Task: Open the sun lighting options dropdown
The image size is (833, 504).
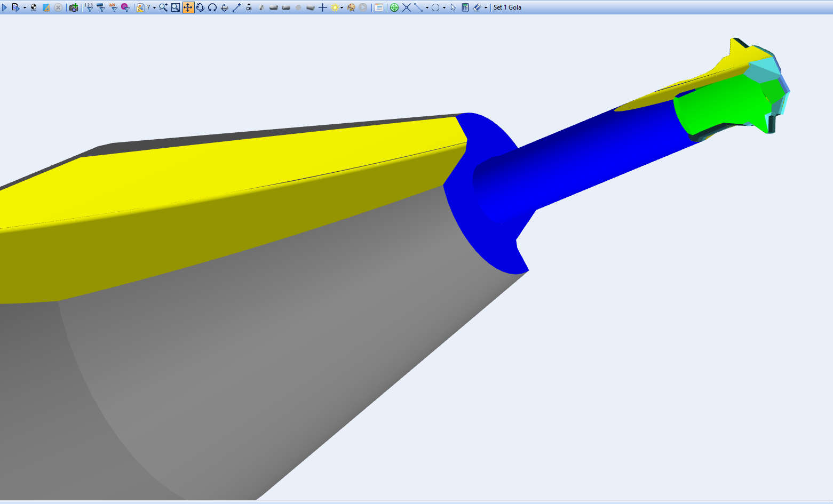Action: (342, 7)
